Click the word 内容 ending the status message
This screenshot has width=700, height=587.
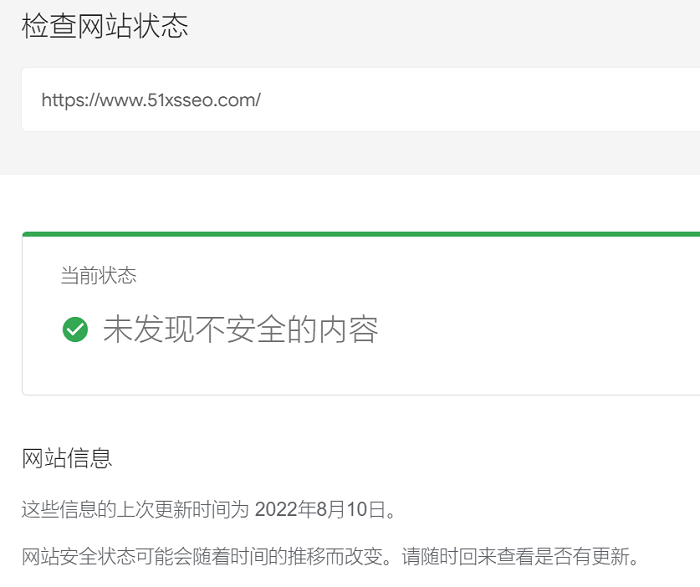click(348, 329)
